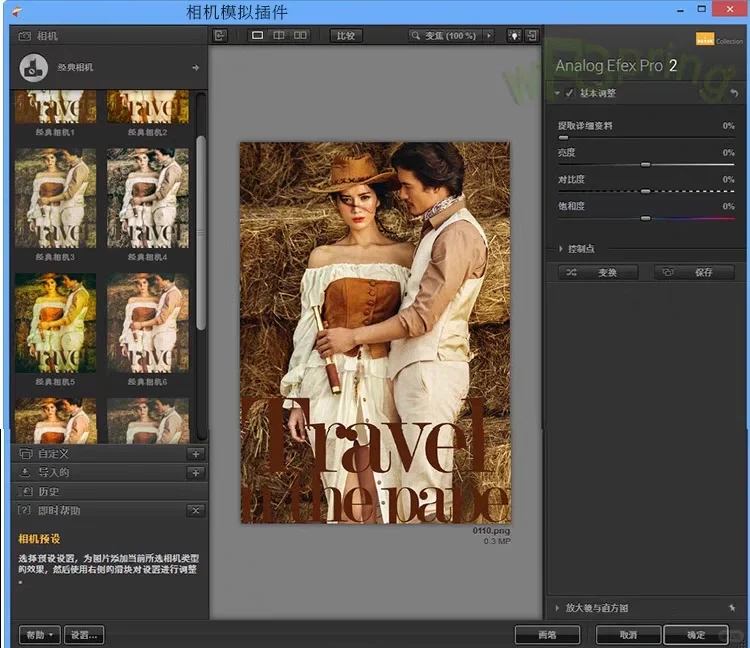The width and height of the screenshot is (750, 648).
Task: Reset 基本调整 with the undo arrow
Action: coord(735,94)
